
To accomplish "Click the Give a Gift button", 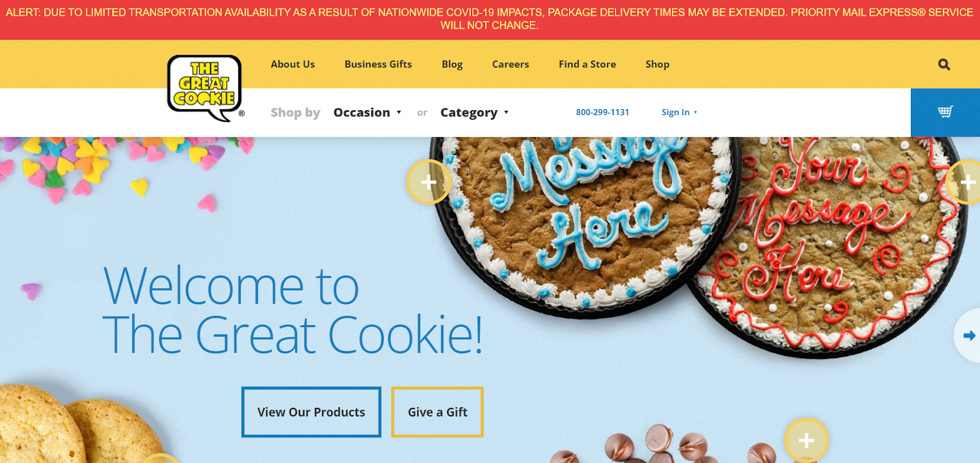I will (x=437, y=412).
